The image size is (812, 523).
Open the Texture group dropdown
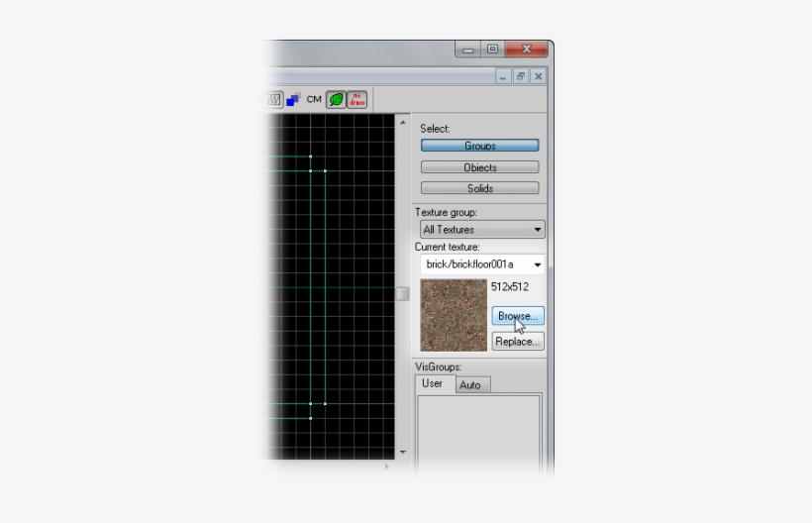tap(482, 229)
